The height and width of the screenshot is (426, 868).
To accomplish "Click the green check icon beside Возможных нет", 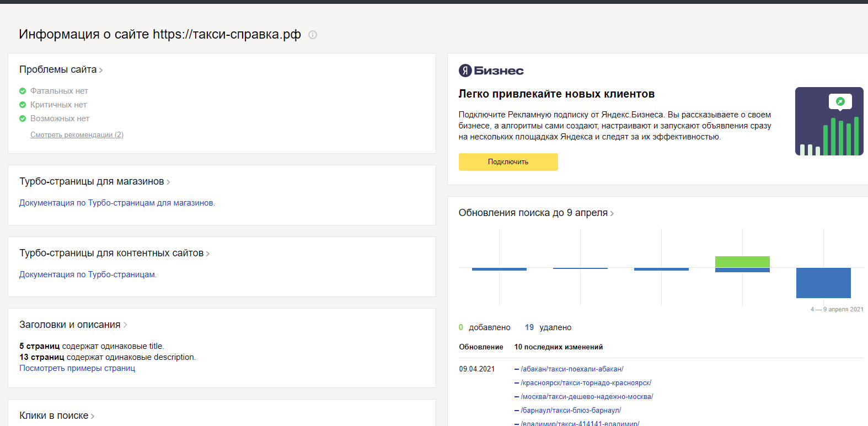I will (x=23, y=118).
